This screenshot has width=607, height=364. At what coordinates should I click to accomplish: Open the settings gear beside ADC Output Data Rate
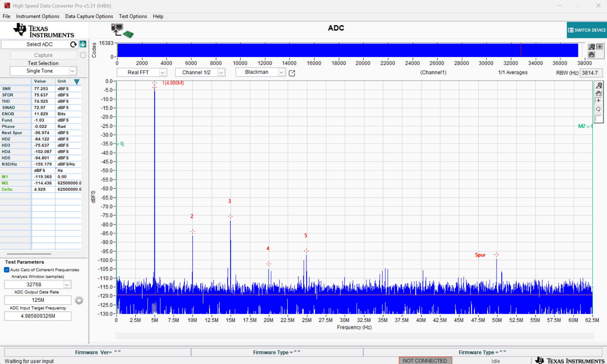click(x=79, y=300)
